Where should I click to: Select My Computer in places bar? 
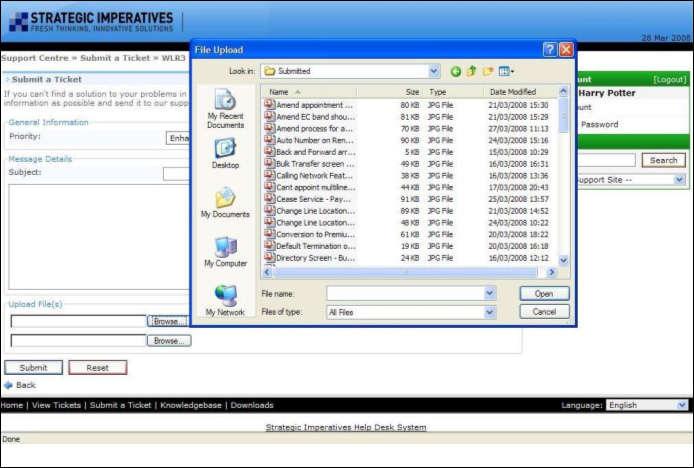(225, 251)
